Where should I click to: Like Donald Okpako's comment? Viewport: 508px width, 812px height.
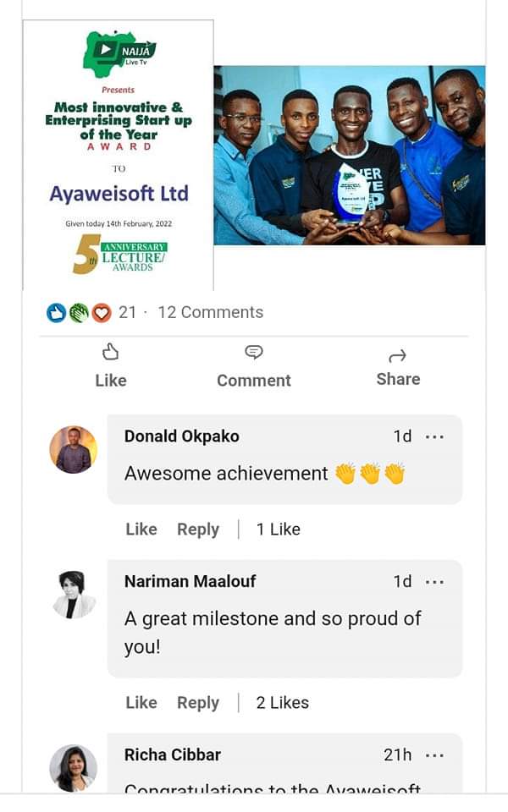pos(141,529)
